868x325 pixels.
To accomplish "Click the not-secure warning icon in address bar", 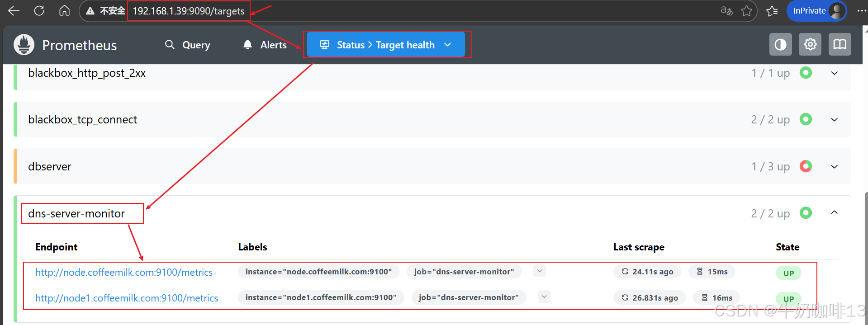I will [x=90, y=11].
